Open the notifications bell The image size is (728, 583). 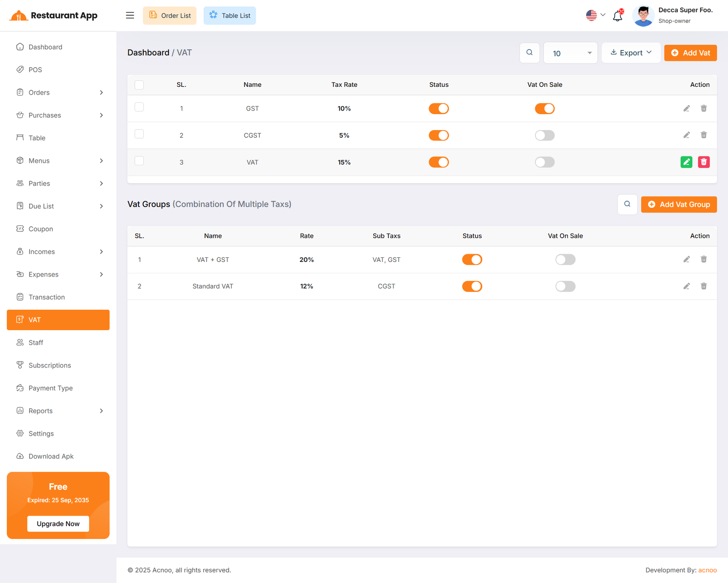coord(617,16)
